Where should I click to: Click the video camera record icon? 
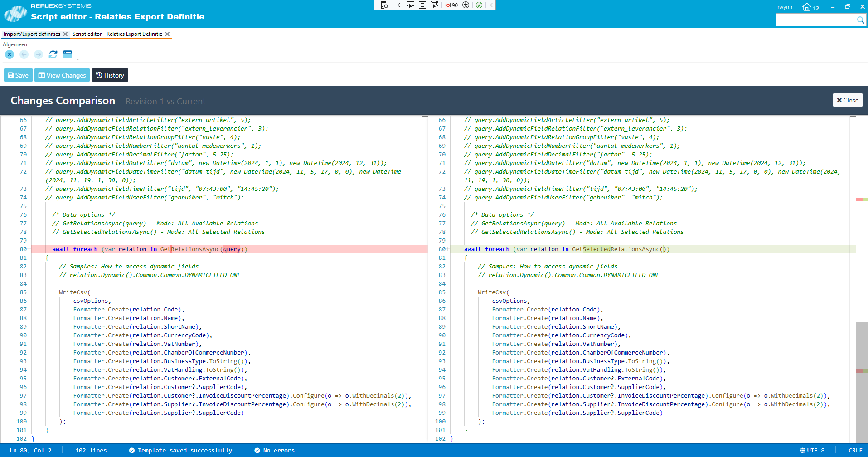click(x=397, y=5)
